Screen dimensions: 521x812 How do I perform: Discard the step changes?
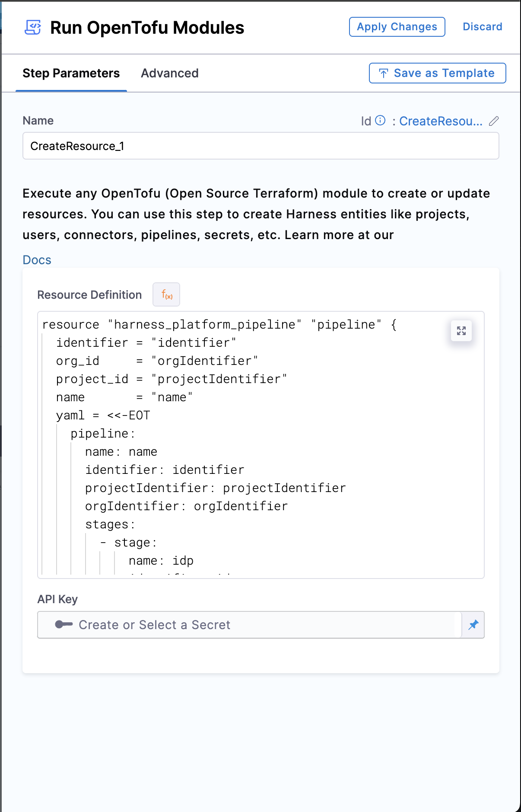pos(482,27)
